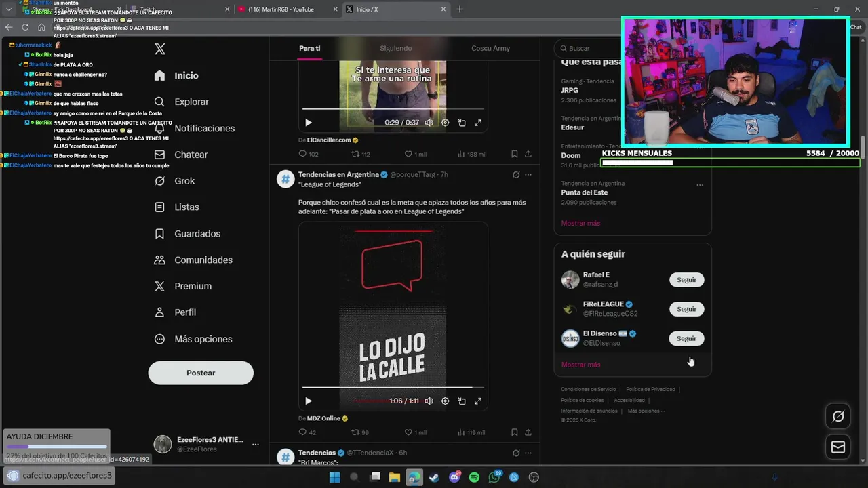The image size is (868, 488).
Task: Open settings of the MDZ Online video
Action: (x=445, y=401)
